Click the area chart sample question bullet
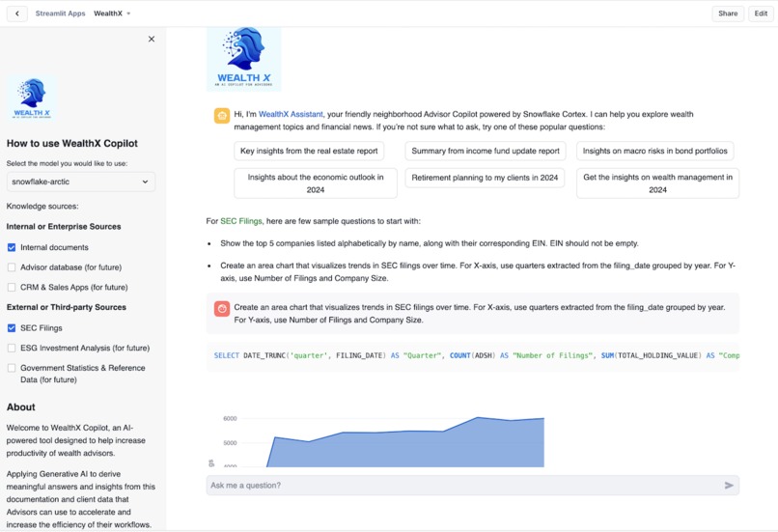This screenshot has width=778, height=532. (x=478, y=272)
